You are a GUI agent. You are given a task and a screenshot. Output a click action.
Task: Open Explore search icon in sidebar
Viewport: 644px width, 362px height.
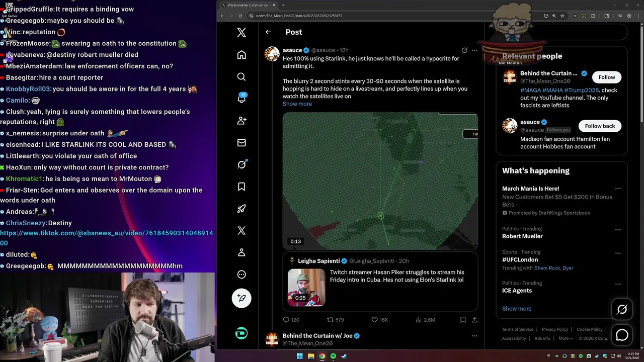pos(242,76)
